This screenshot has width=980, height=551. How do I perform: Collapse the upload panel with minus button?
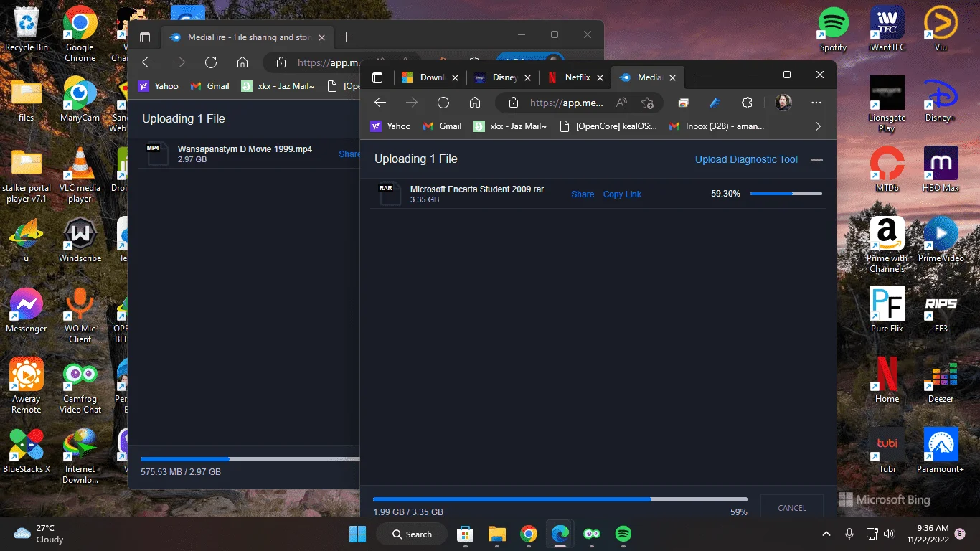pos(816,160)
